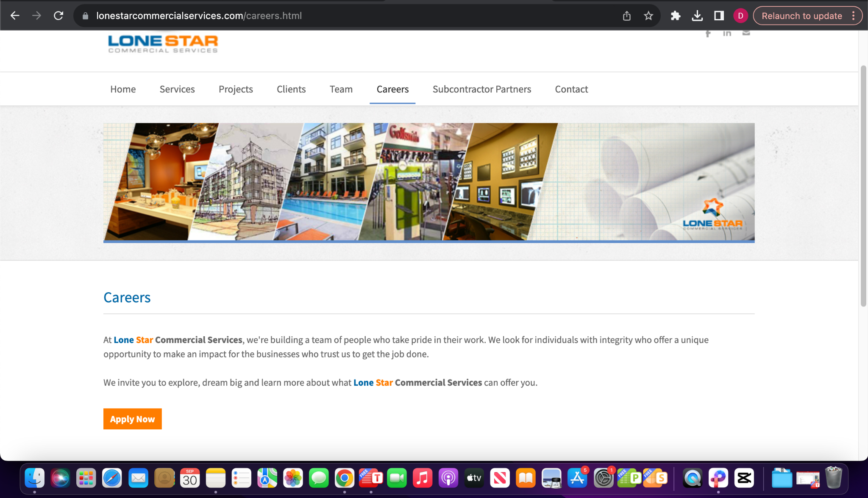
Task: Click the Lone Star logo
Action: tap(163, 44)
